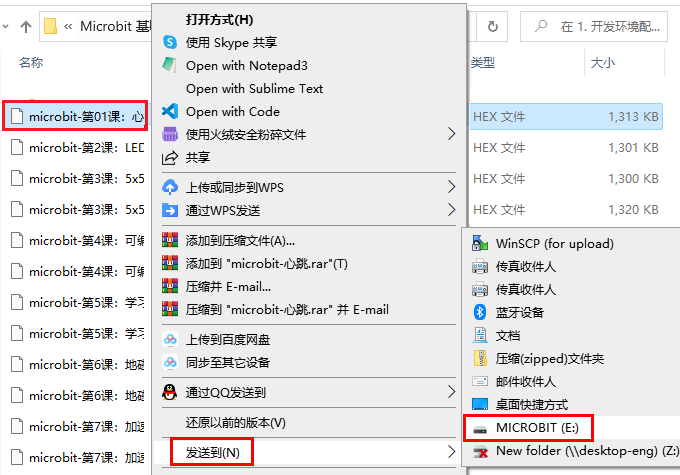Screen dimensions: 680x475
Task: Click the Bluetooth icon for 蓝牙设备
Action: click(x=480, y=312)
